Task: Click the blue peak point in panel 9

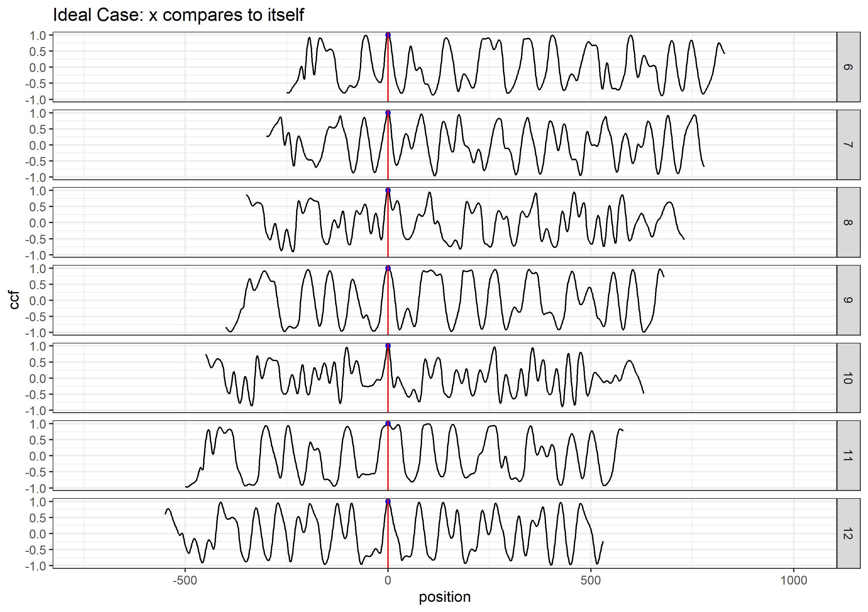Action: [388, 269]
